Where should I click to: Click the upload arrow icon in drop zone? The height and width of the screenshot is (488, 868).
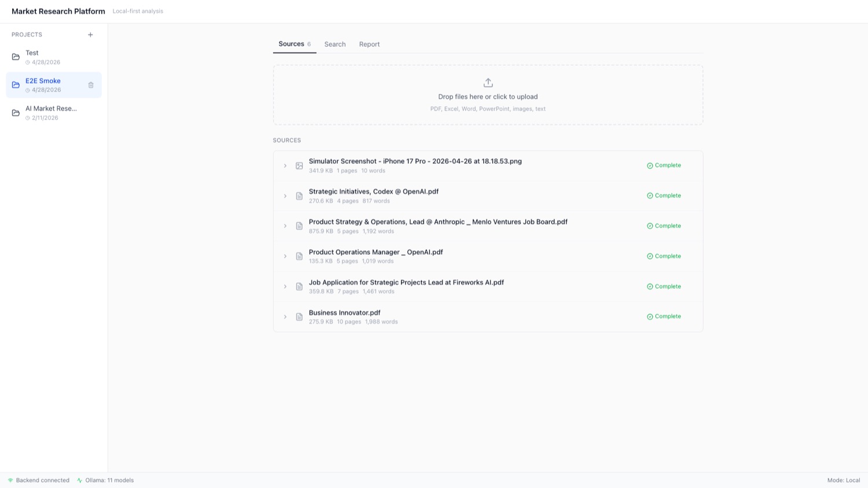(x=488, y=83)
